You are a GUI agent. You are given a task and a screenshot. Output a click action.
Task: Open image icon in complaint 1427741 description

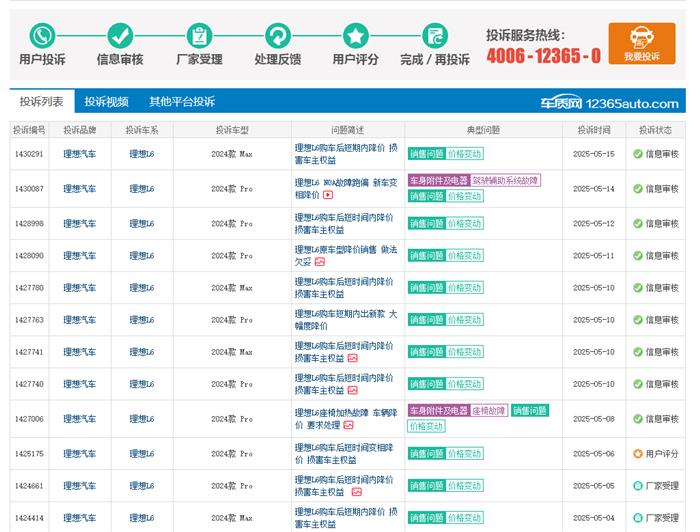click(353, 358)
